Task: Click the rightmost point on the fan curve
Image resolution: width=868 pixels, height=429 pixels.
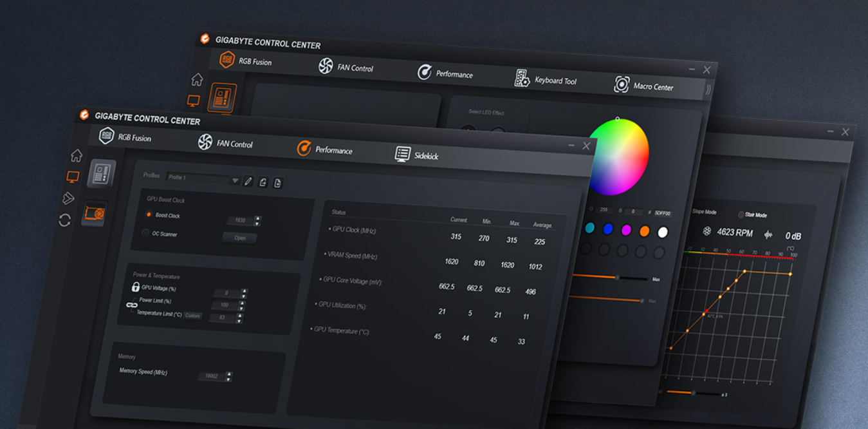Action: (x=791, y=274)
